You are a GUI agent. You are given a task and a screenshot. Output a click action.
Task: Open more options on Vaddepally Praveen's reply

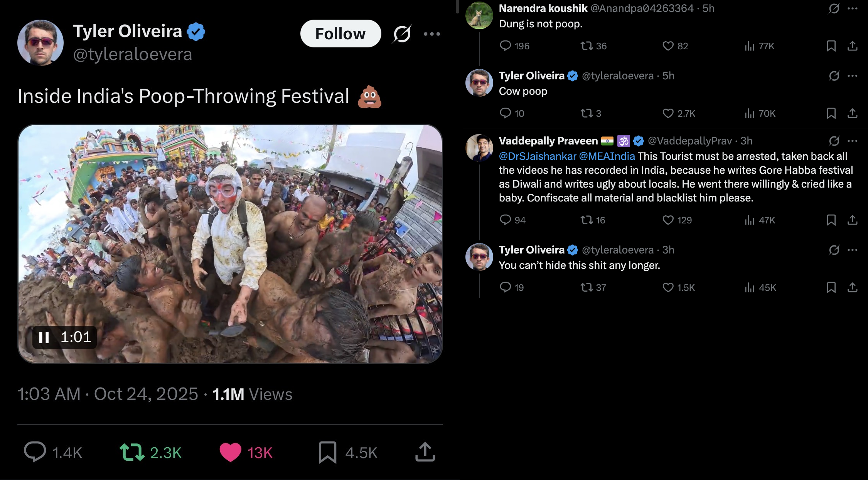tap(853, 141)
